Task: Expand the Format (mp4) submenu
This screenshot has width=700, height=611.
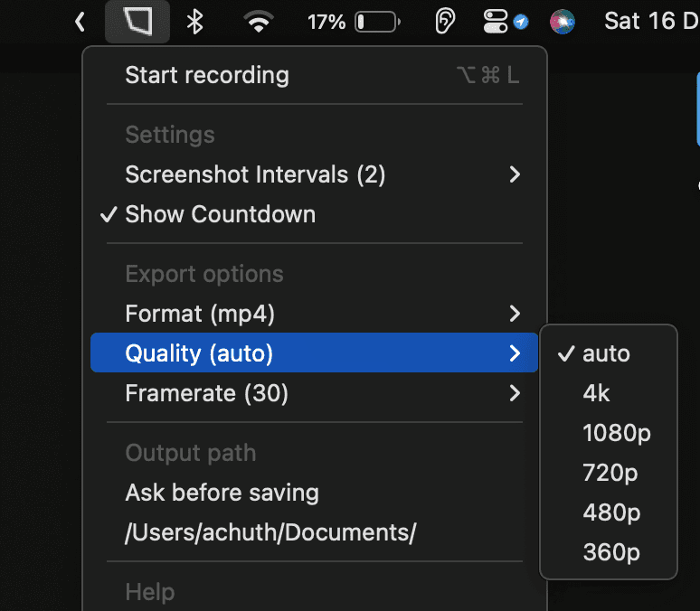Action: pos(315,314)
